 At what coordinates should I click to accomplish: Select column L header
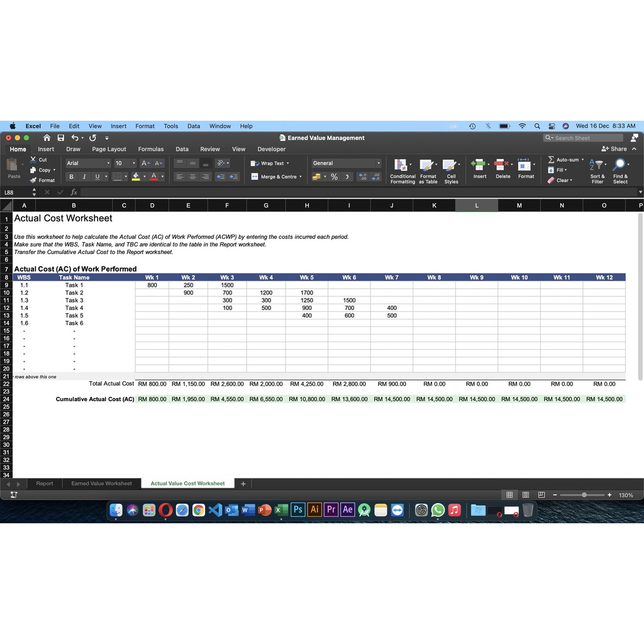click(x=477, y=206)
